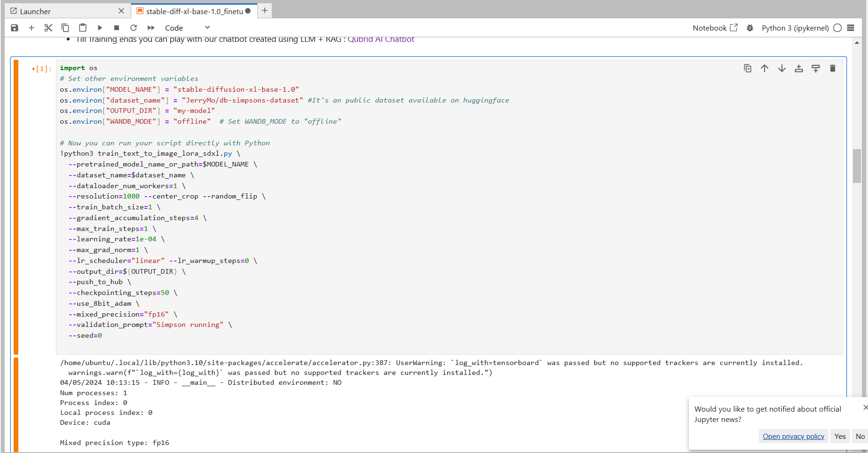Restart the kernel with circular arrow icon
Image resolution: width=868 pixels, height=453 pixels.
point(134,28)
